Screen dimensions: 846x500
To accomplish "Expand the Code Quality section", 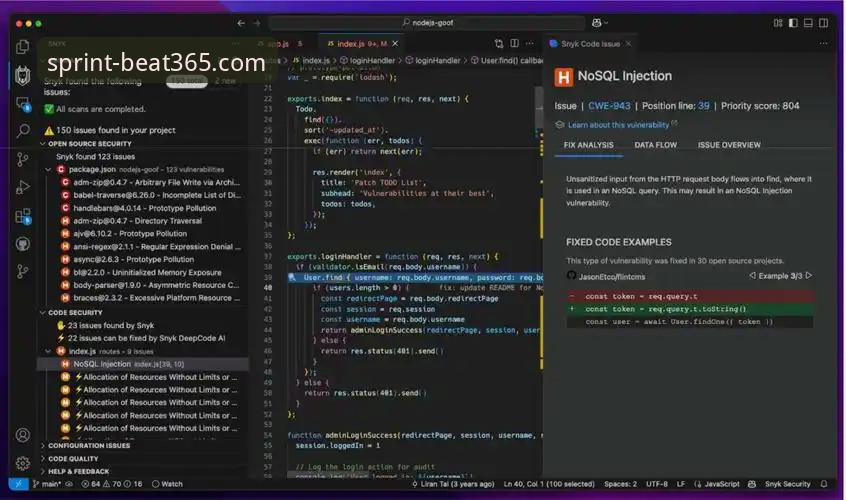I will coord(70,458).
